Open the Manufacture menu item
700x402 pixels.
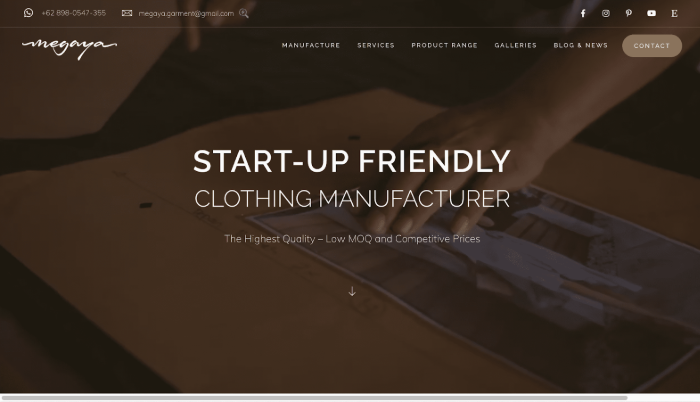[x=311, y=46]
